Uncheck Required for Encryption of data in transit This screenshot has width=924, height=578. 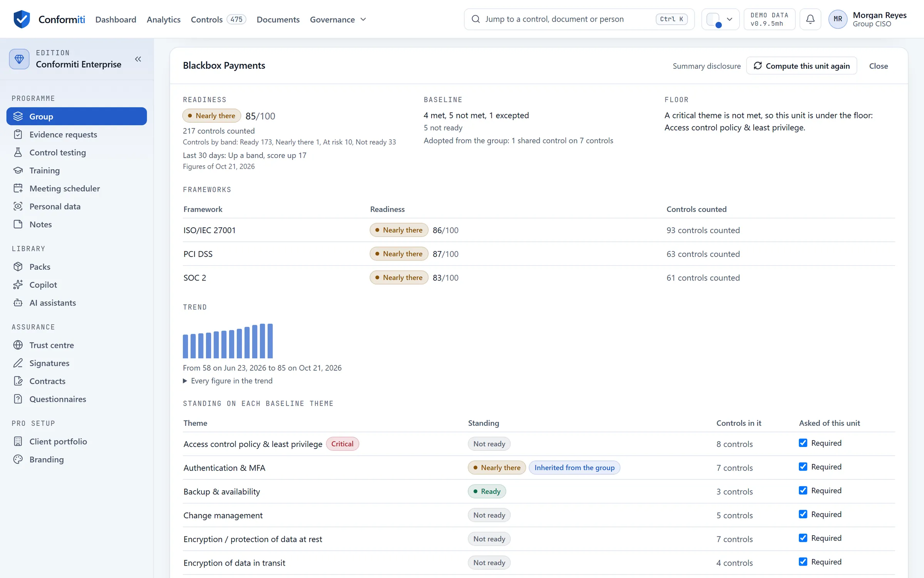(x=803, y=561)
